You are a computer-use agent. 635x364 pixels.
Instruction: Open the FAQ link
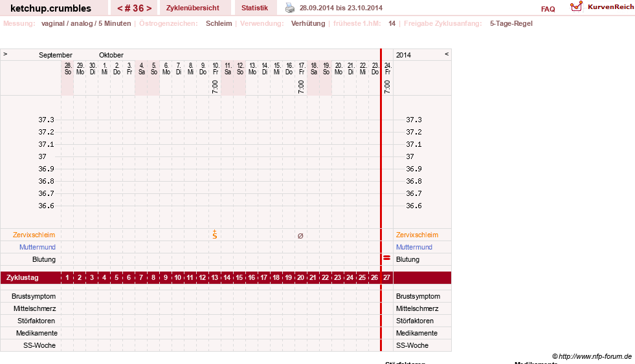548,9
